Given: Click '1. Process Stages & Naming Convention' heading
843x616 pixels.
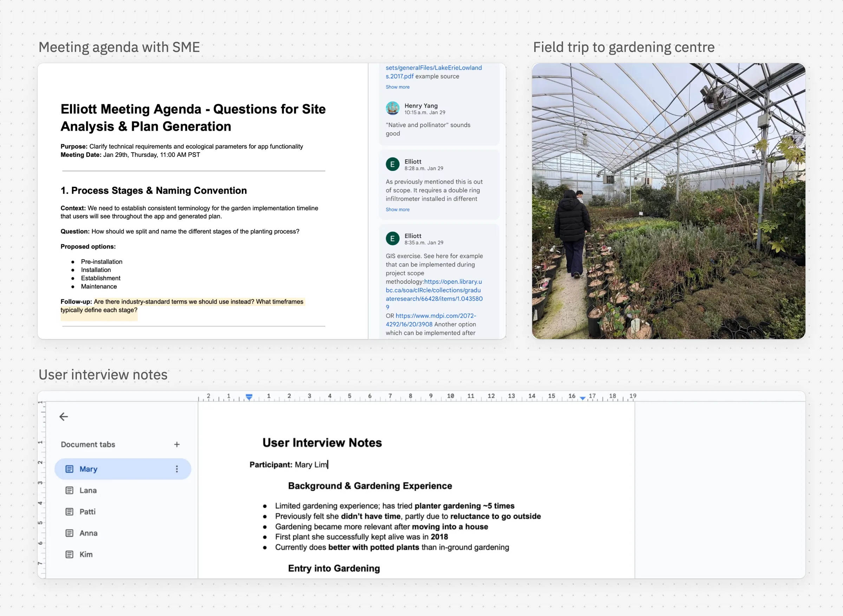Looking at the screenshot, I should 154,191.
